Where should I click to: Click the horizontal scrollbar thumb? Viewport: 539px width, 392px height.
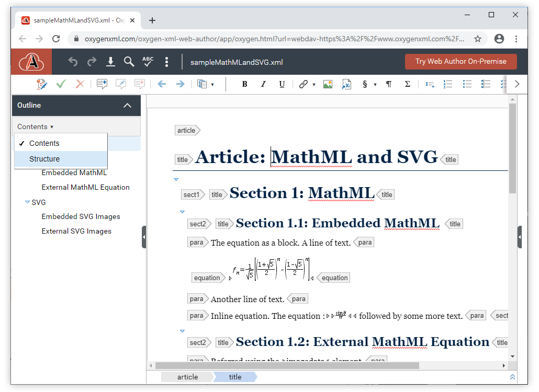coord(287,365)
